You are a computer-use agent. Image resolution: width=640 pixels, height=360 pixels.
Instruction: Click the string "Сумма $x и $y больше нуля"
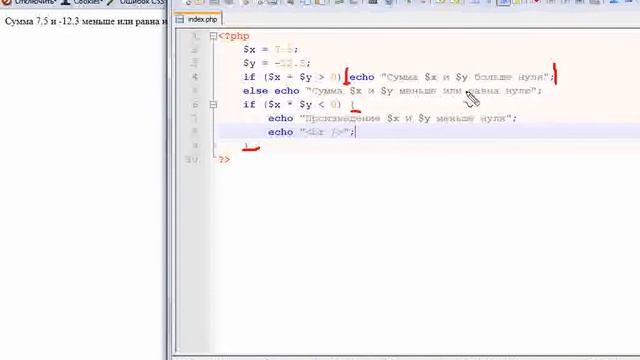click(x=465, y=77)
